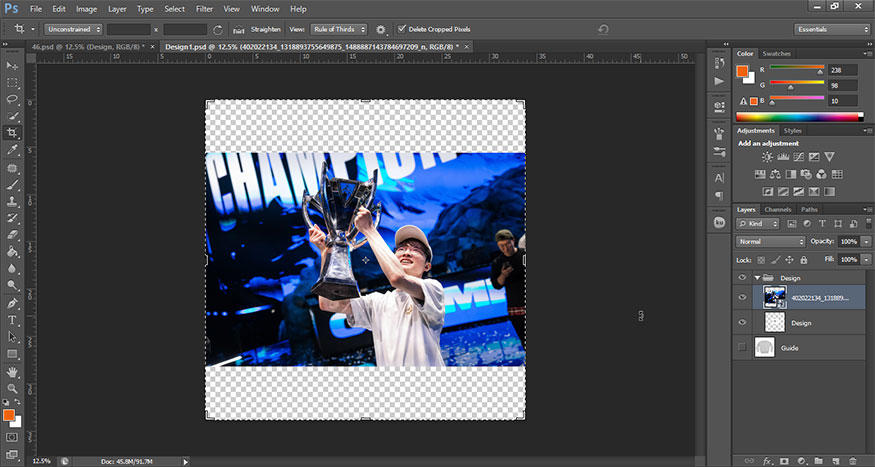Select the Paint Bucket tool
This screenshot has height=467, width=875.
pyautogui.click(x=12, y=252)
